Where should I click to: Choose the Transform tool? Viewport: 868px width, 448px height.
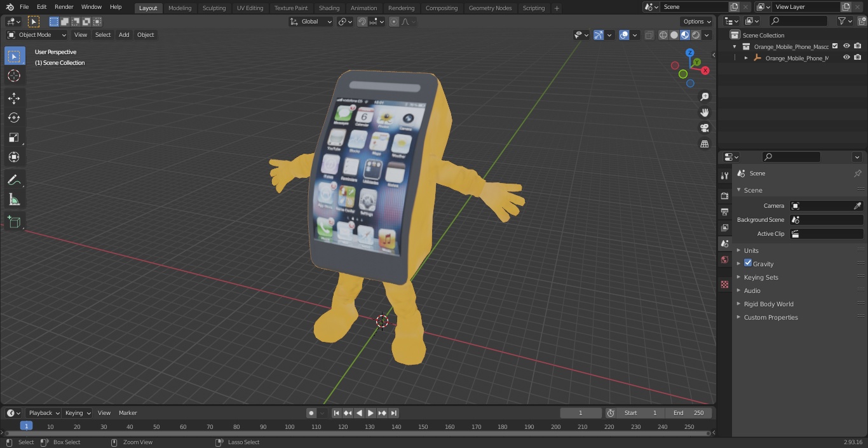pyautogui.click(x=14, y=157)
